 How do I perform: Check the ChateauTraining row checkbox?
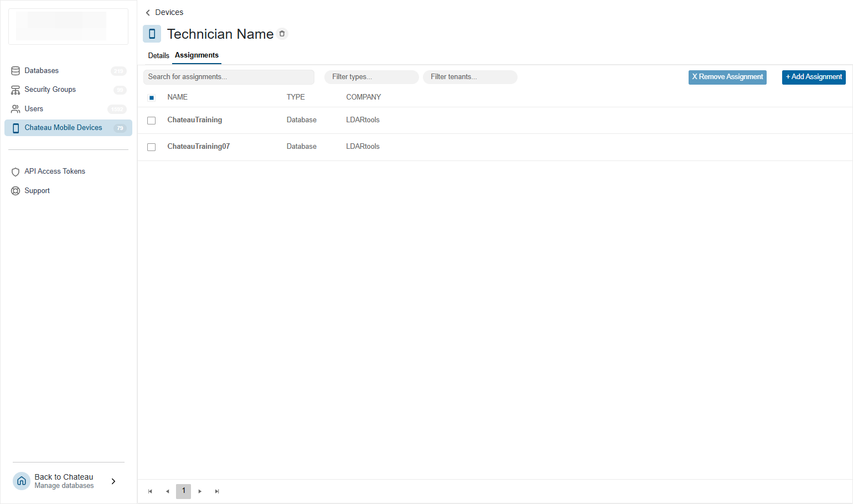pos(152,121)
